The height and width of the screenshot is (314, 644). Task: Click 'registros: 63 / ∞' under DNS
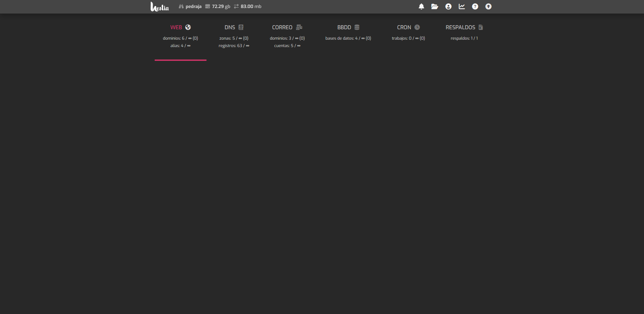234,46
